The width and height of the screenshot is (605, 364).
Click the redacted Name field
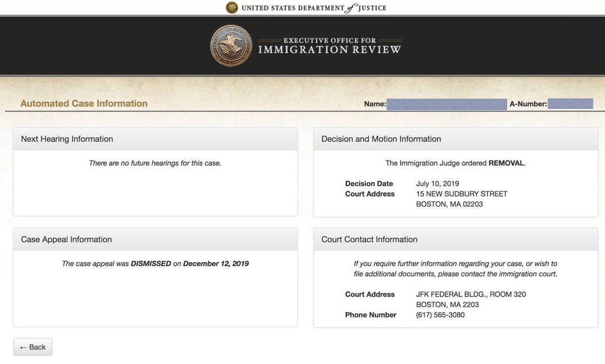pos(446,104)
